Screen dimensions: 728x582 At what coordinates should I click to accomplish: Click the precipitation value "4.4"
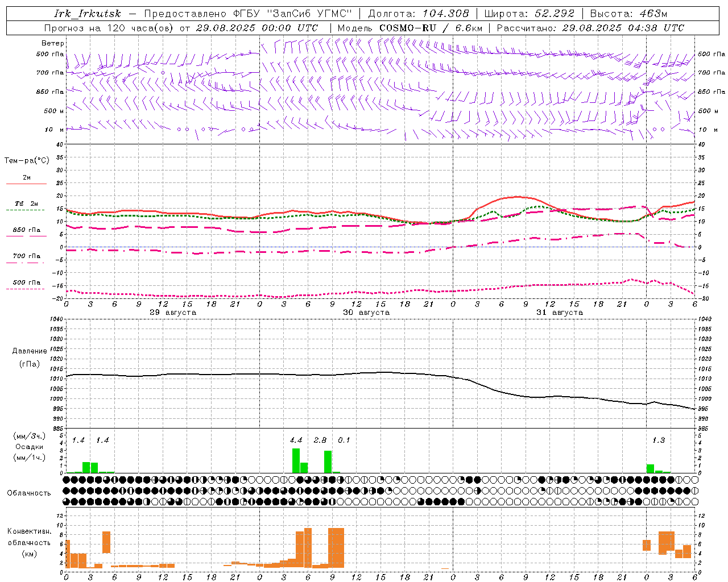296,440
